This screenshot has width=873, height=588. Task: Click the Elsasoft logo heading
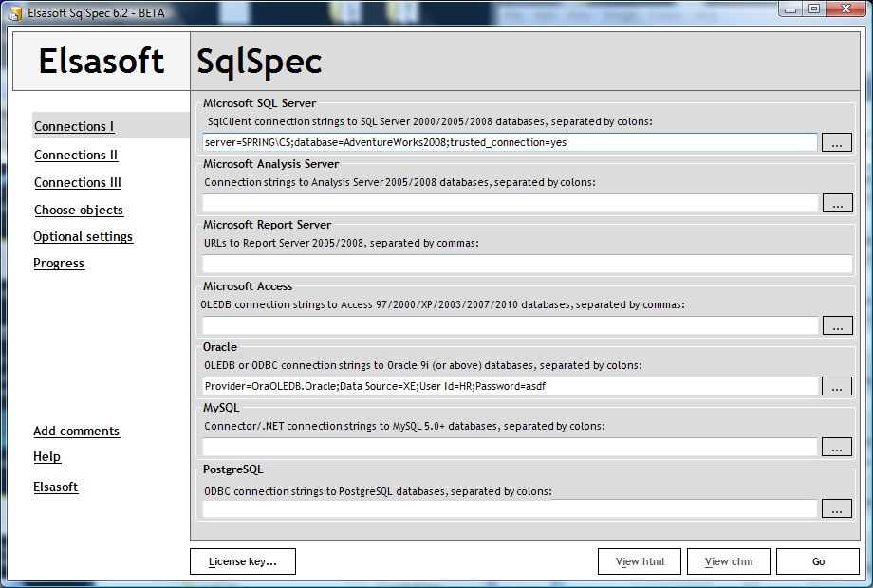[102, 61]
